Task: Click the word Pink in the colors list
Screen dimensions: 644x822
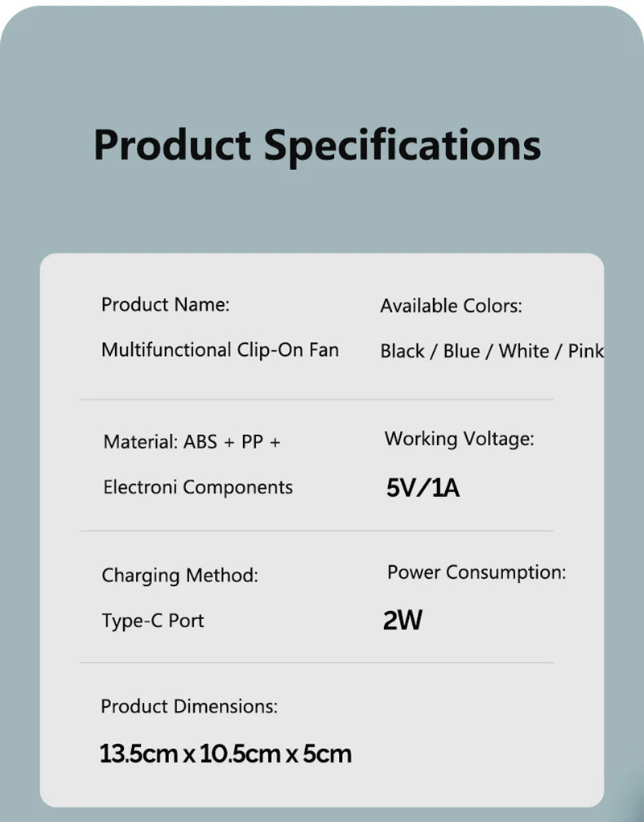Action: point(586,351)
